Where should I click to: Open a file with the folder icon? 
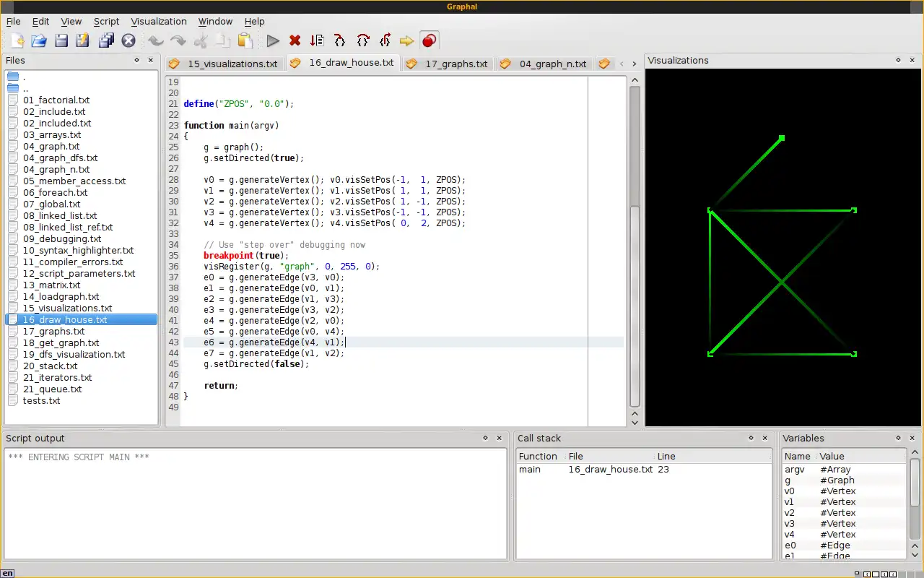(x=39, y=41)
